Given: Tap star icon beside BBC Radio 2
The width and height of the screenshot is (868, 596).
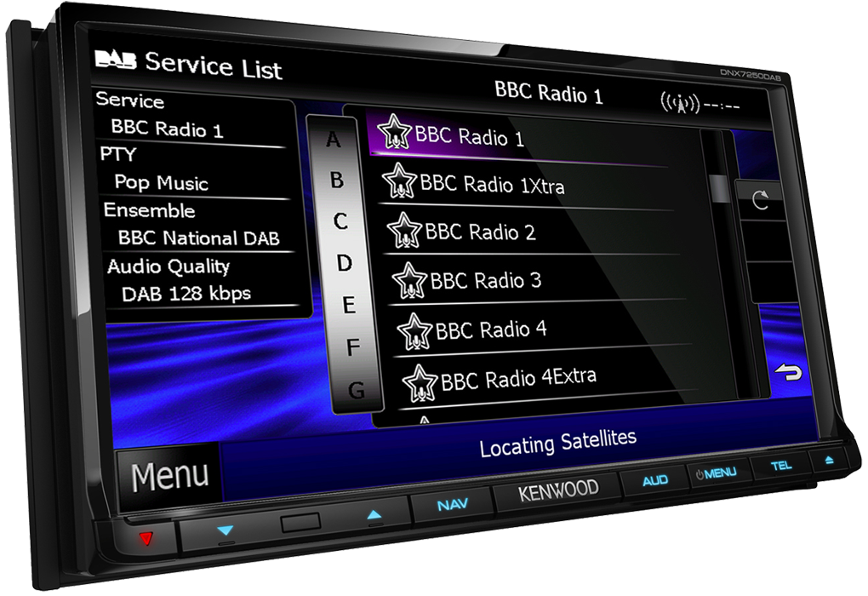Looking at the screenshot, I should click(x=404, y=231).
